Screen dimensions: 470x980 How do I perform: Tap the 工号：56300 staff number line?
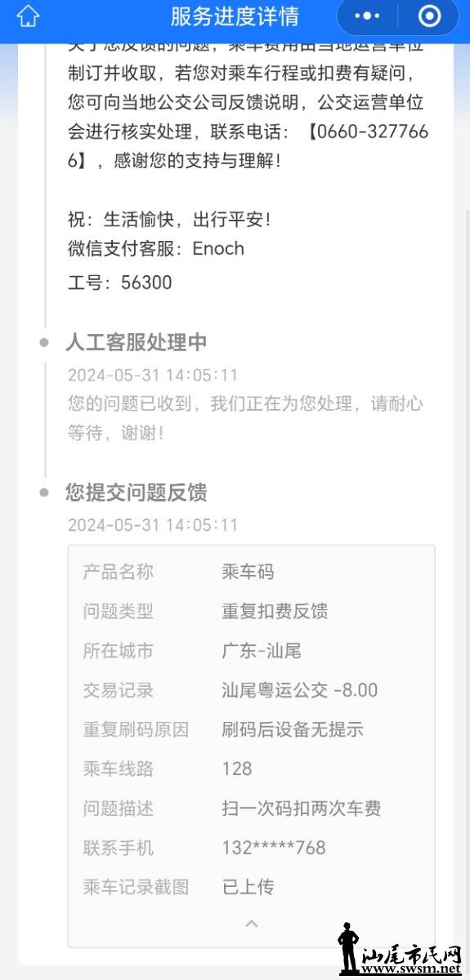click(x=120, y=283)
